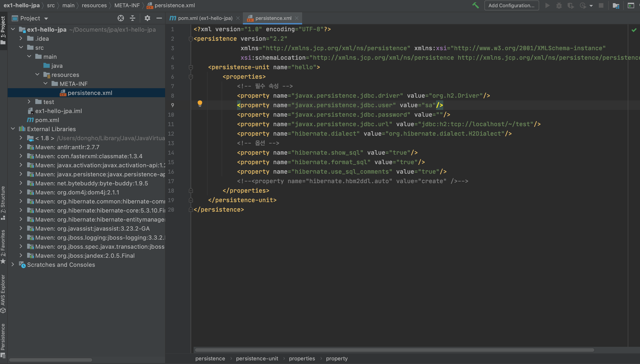Click the yellow intention lightbulb icon
640x364 pixels.
click(200, 103)
